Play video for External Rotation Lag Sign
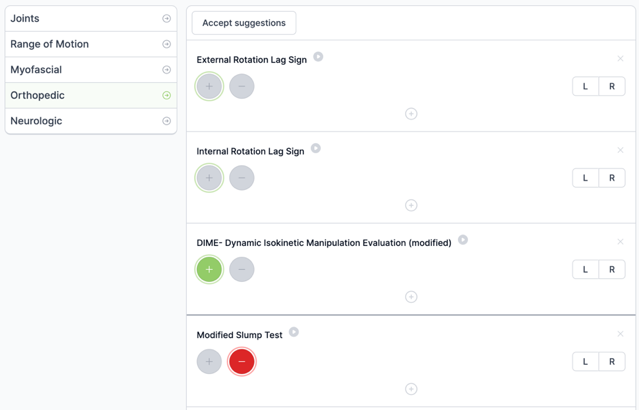The width and height of the screenshot is (639, 410). pyautogui.click(x=318, y=57)
